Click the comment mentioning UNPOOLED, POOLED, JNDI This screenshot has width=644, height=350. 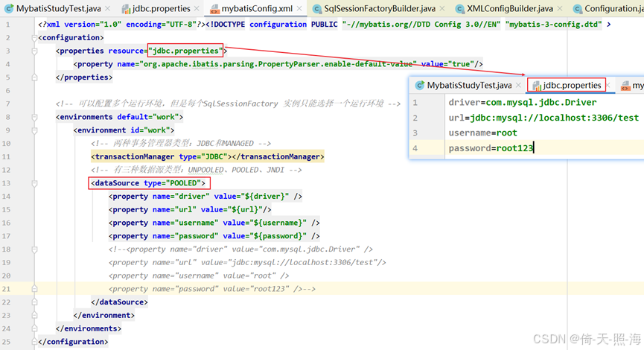(x=197, y=170)
